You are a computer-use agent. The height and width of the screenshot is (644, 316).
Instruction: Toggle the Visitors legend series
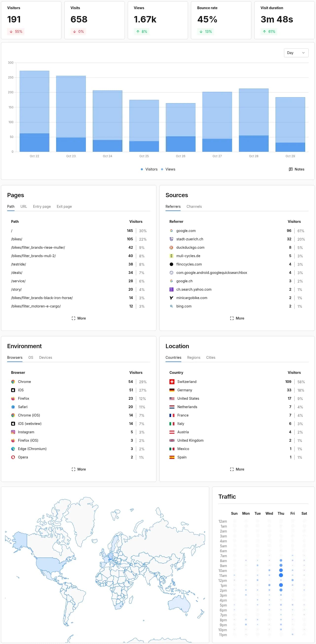(x=149, y=169)
